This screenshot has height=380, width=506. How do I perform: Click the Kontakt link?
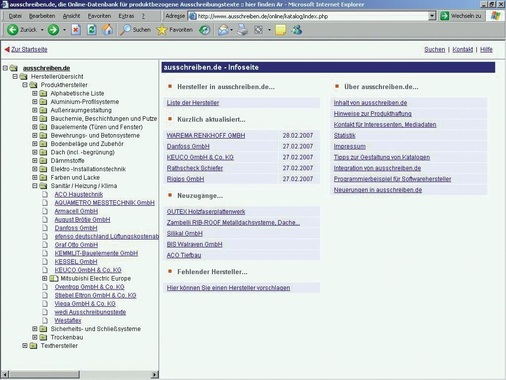(462, 49)
